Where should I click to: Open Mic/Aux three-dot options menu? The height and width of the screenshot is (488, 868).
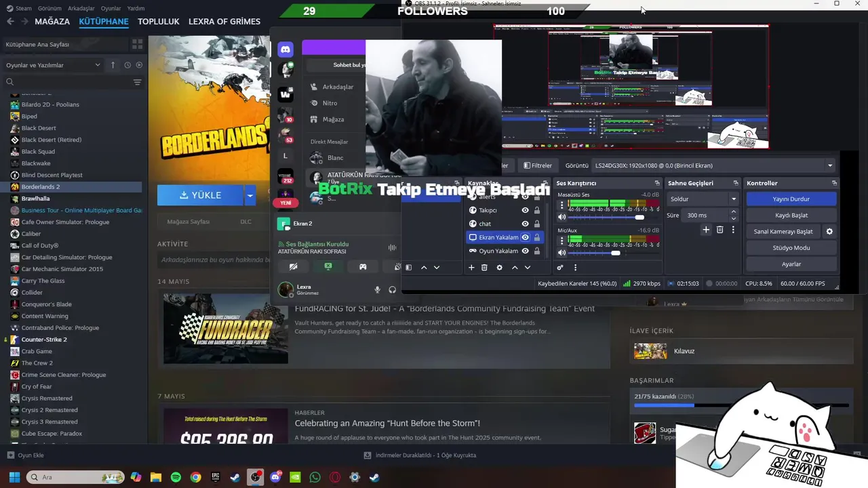[x=561, y=240]
